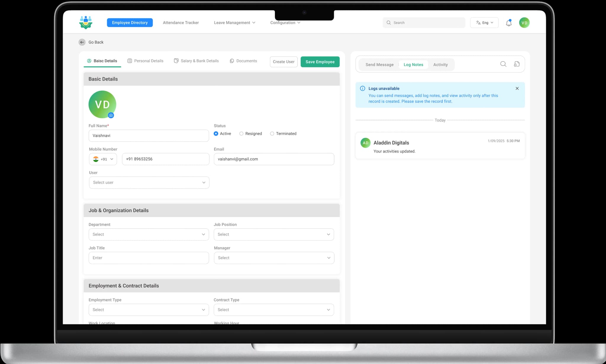Click the attachment icon beside log search
The height and width of the screenshot is (364, 606).
(517, 64)
